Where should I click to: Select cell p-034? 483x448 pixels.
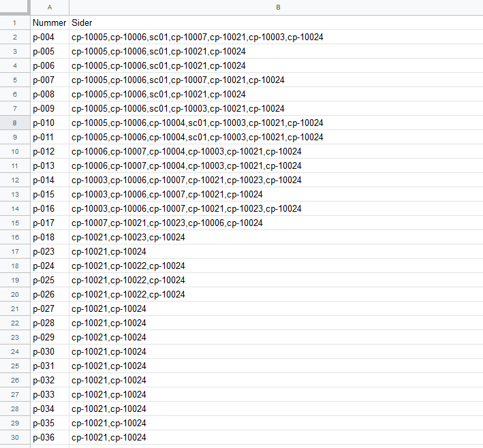[50, 409]
